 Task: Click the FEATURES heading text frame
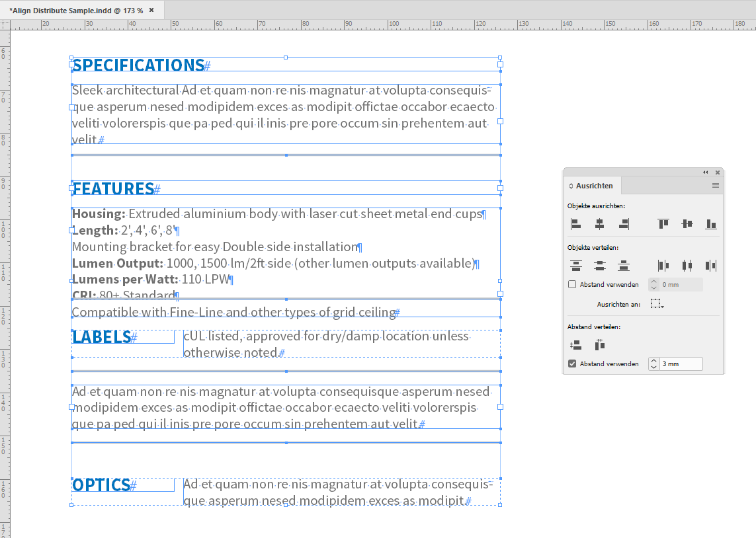click(286, 188)
